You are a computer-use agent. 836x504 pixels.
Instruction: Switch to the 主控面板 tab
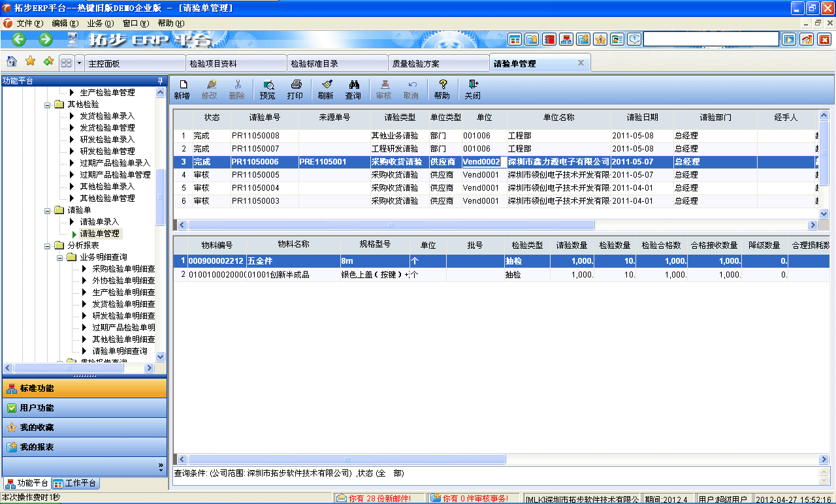135,63
